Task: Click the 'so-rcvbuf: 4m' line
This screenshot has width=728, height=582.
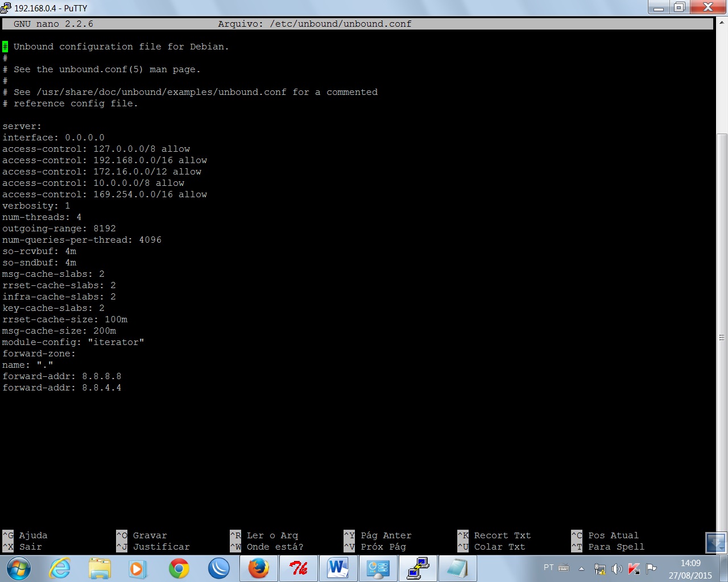Action: (39, 251)
